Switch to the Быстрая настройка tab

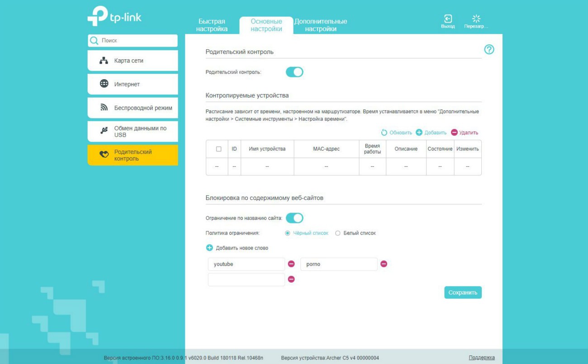(212, 25)
